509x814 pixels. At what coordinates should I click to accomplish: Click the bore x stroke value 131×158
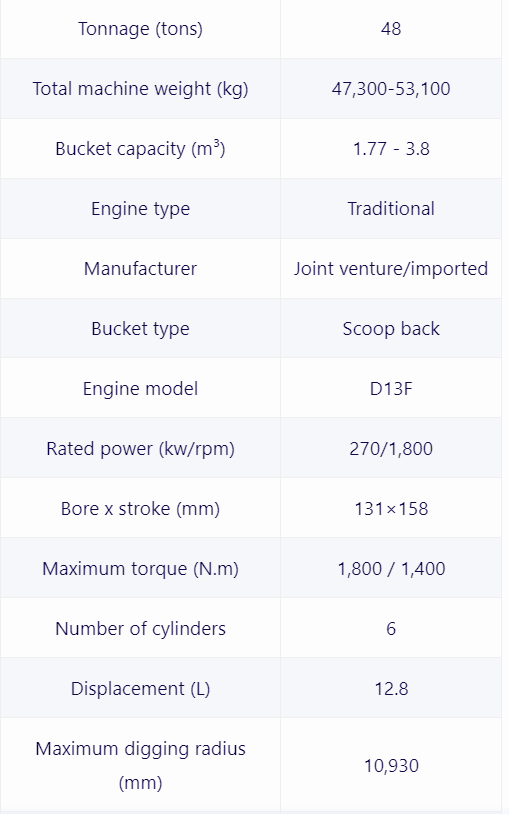coord(391,509)
